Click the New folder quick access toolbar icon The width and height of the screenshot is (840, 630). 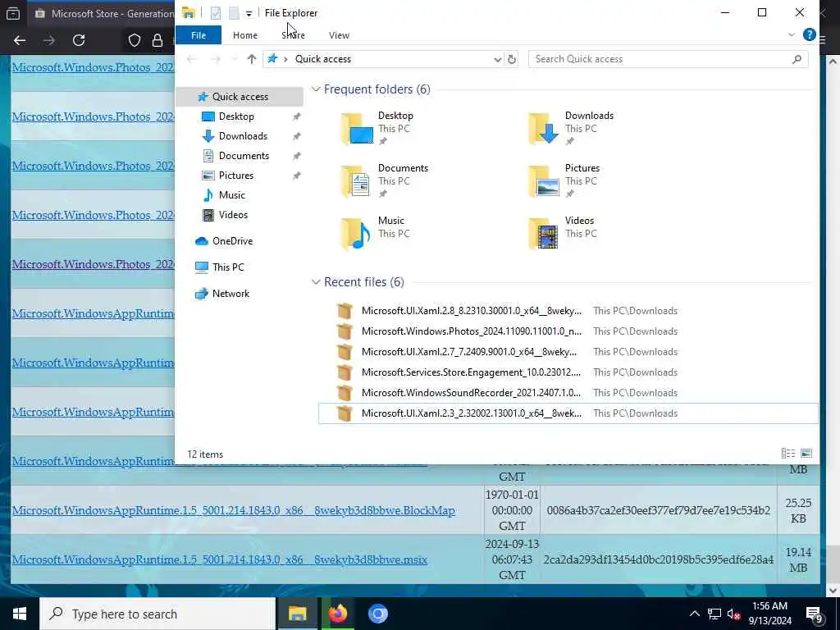(234, 13)
